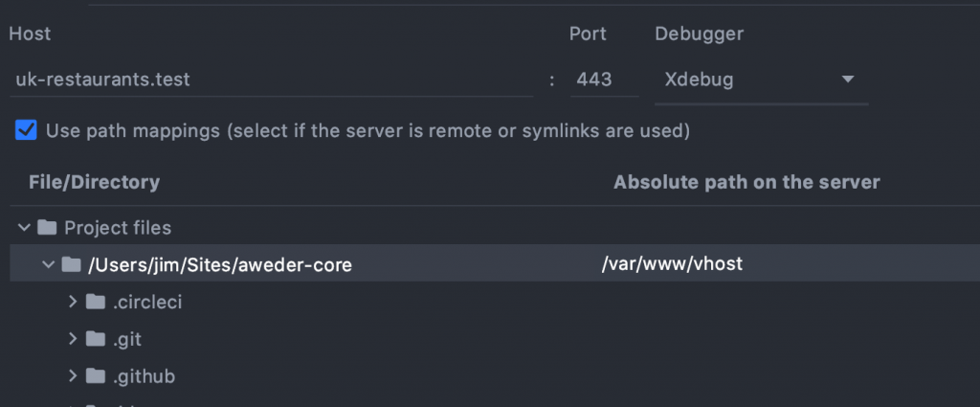
Task: Click the Host field uk-restaurants.test
Action: click(x=271, y=80)
